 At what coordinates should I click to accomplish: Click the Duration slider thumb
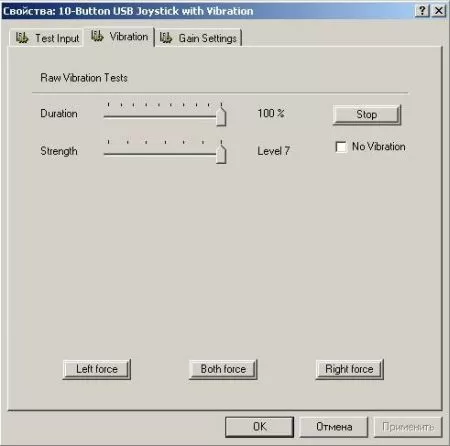tap(221, 115)
